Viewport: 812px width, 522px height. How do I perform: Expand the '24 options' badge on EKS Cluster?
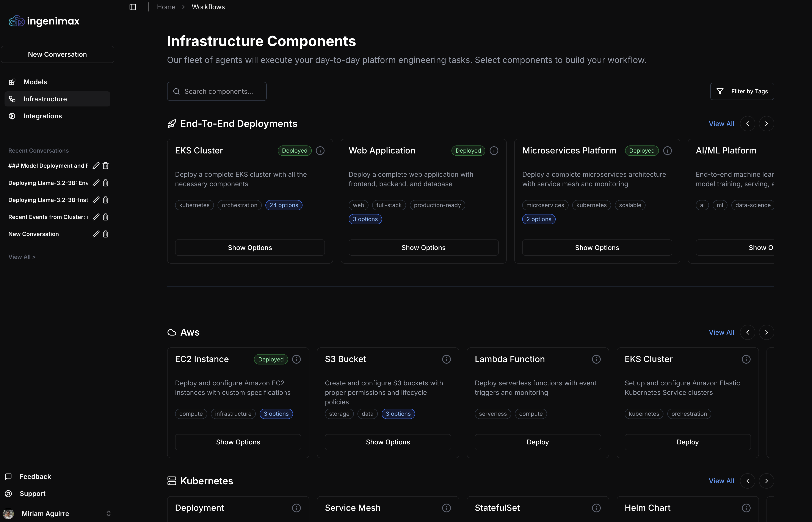tap(284, 205)
